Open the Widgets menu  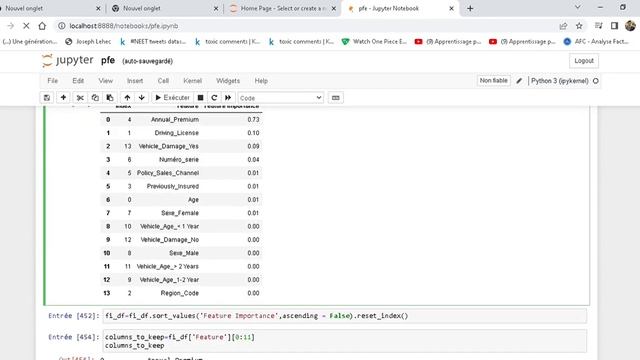pyautogui.click(x=228, y=81)
